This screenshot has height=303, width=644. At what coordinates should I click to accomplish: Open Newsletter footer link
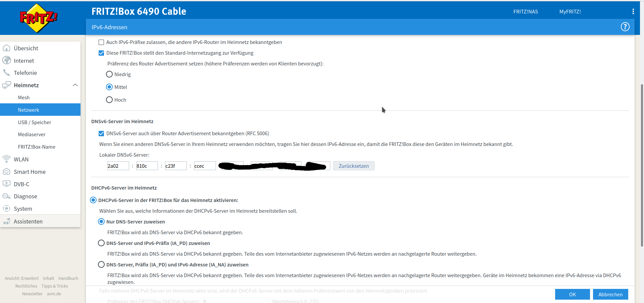(x=32, y=294)
